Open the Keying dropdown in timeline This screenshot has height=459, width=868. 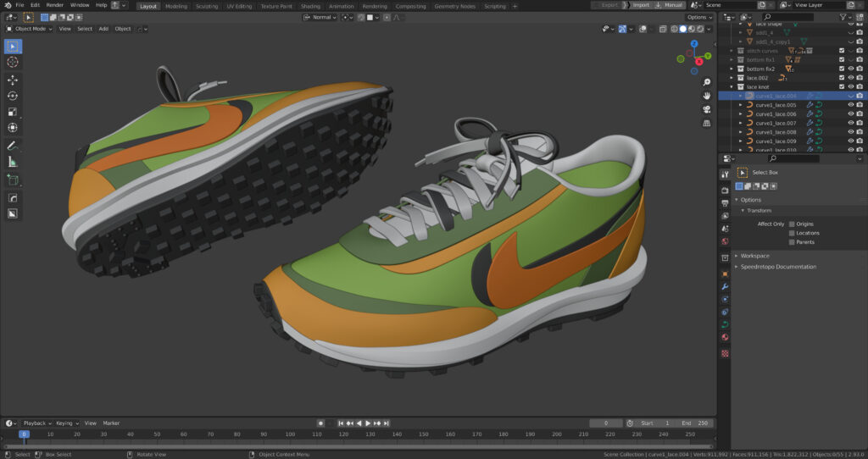(x=67, y=423)
